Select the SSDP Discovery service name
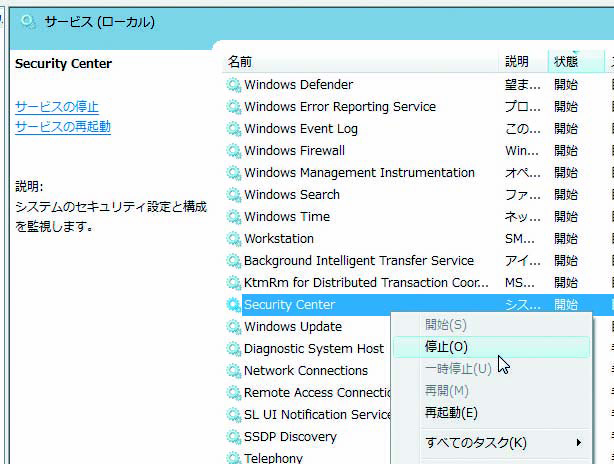Image resolution: width=614 pixels, height=464 pixels. (x=290, y=437)
